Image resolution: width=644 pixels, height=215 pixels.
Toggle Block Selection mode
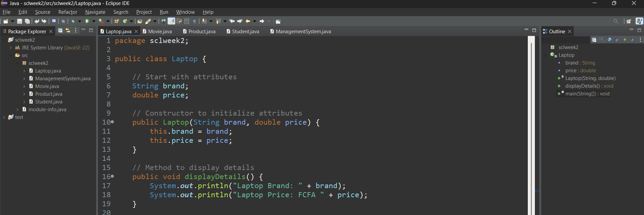(x=187, y=21)
